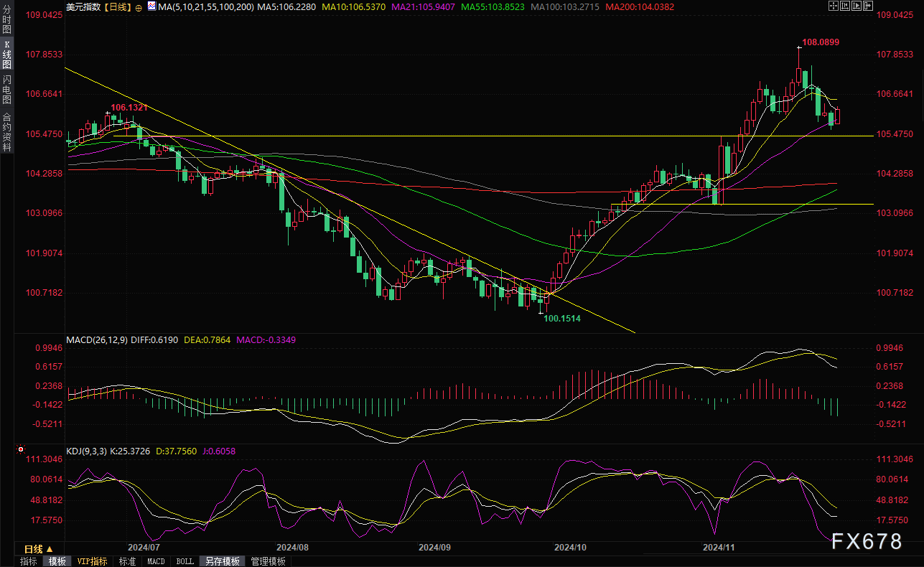The image size is (924, 567).
Task: Select the VIP指标 tab
Action: [92, 561]
